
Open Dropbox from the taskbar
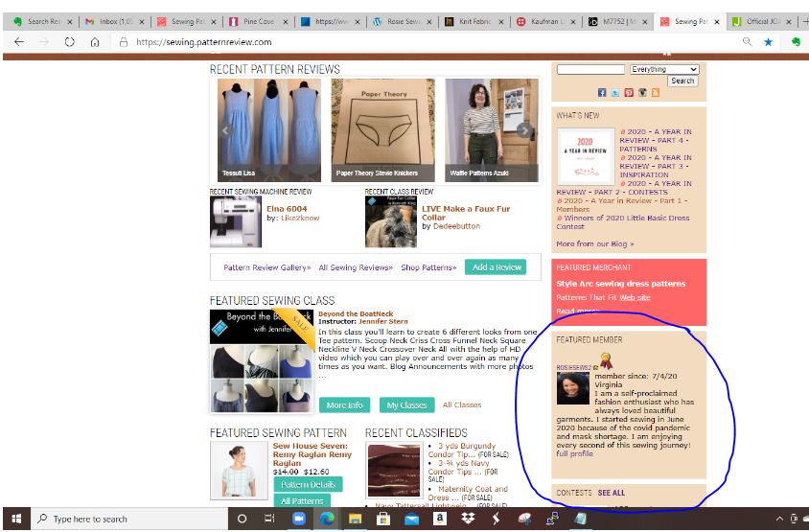point(467,519)
